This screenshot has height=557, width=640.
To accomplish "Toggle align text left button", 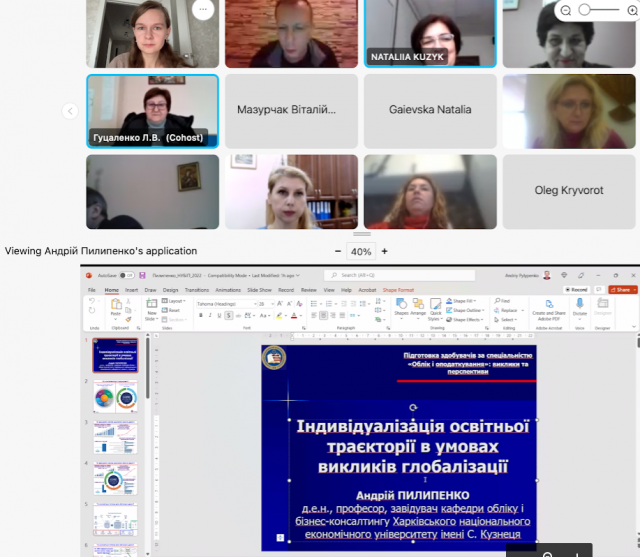I will 314,315.
